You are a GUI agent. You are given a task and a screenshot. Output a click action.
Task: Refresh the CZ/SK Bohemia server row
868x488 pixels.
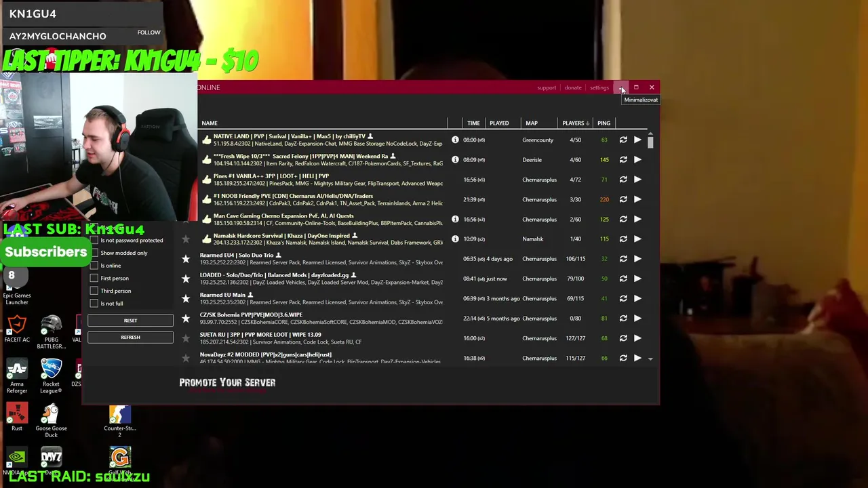coord(623,318)
